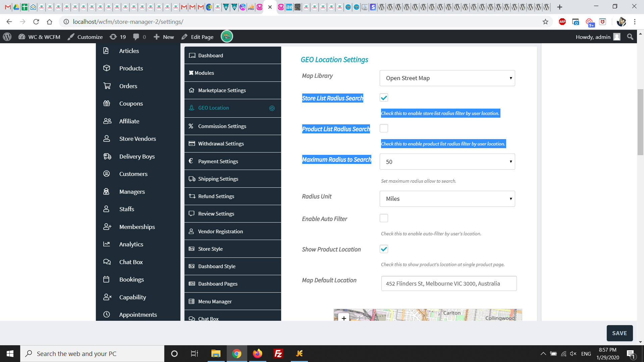This screenshot has width=644, height=362.
Task: Open Firefox from the taskbar
Action: tap(258, 354)
